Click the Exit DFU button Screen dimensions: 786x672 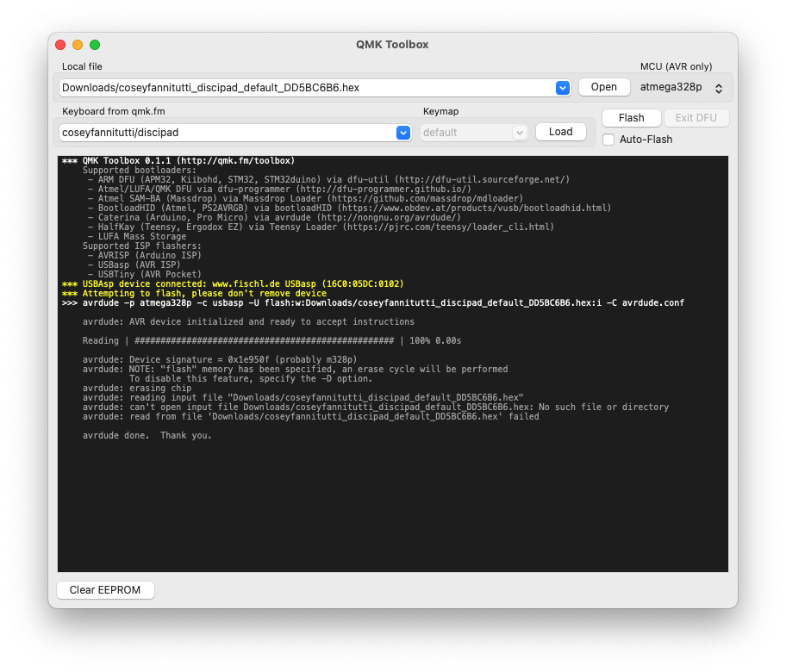[x=696, y=118]
